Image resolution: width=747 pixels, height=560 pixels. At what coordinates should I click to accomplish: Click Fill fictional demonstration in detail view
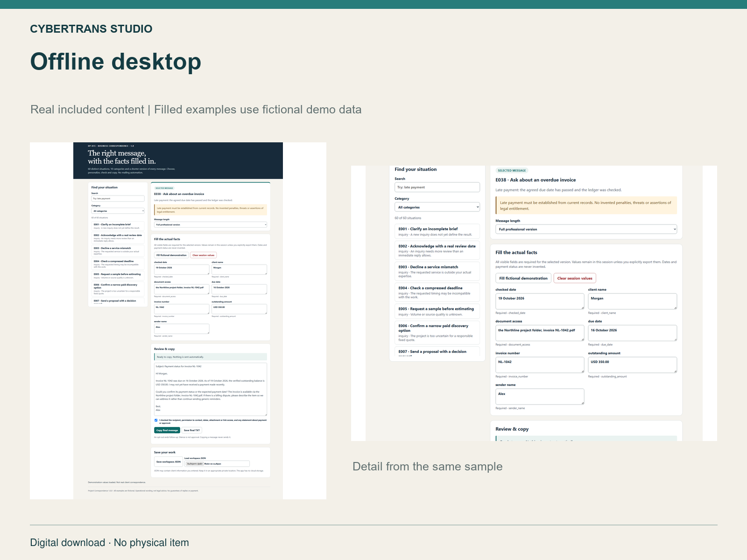(523, 278)
